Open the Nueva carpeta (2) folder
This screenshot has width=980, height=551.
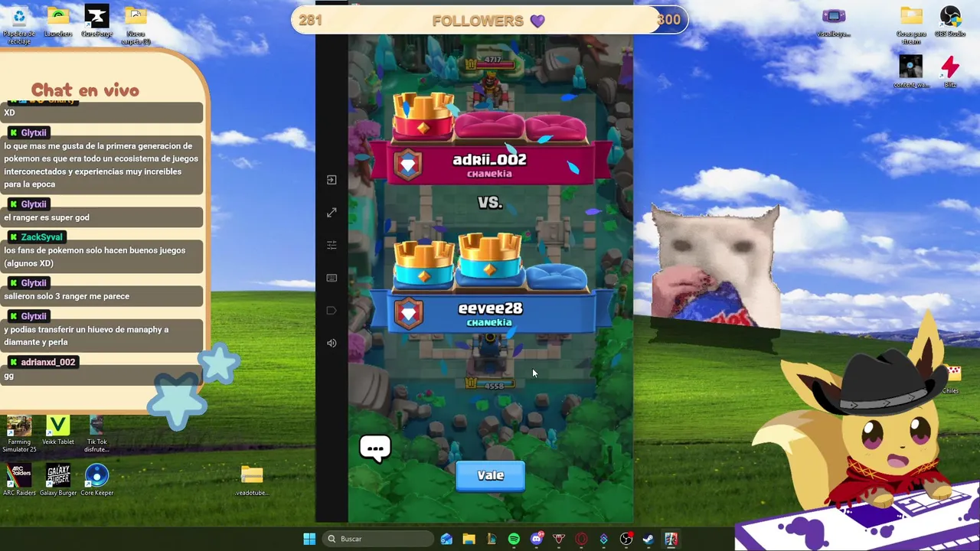[136, 24]
